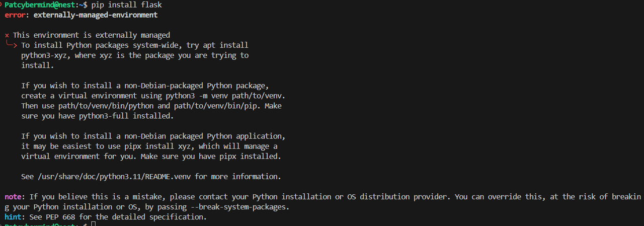Click the cursor block at the bottom prompt

pyautogui.click(x=94, y=224)
